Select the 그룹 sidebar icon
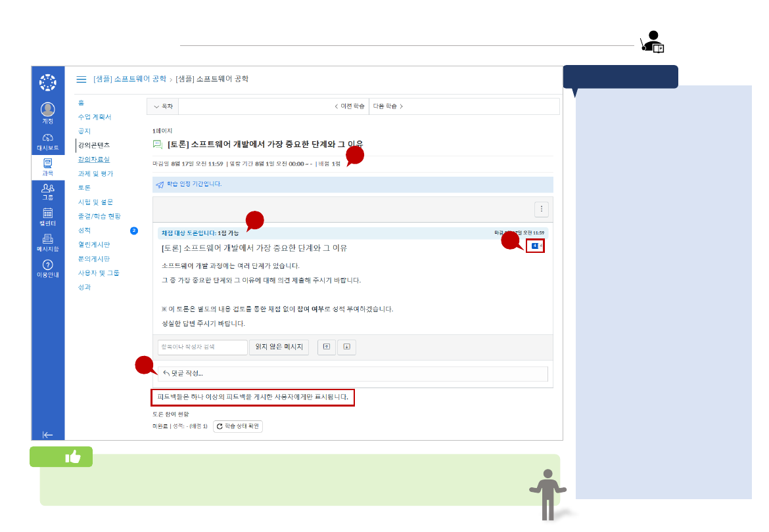The width and height of the screenshot is (769, 532). [47, 188]
